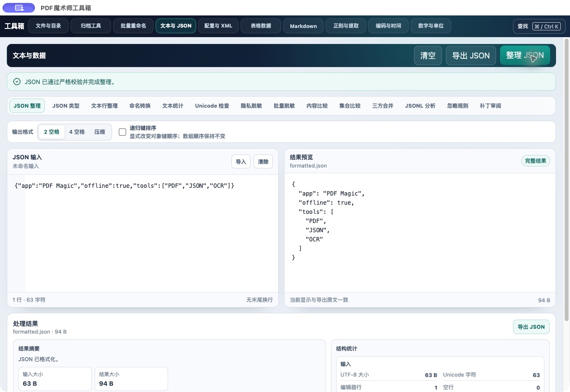This screenshot has height=392, width=570.
Task: Switch to the 补丁审阅 tab
Action: [490, 106]
